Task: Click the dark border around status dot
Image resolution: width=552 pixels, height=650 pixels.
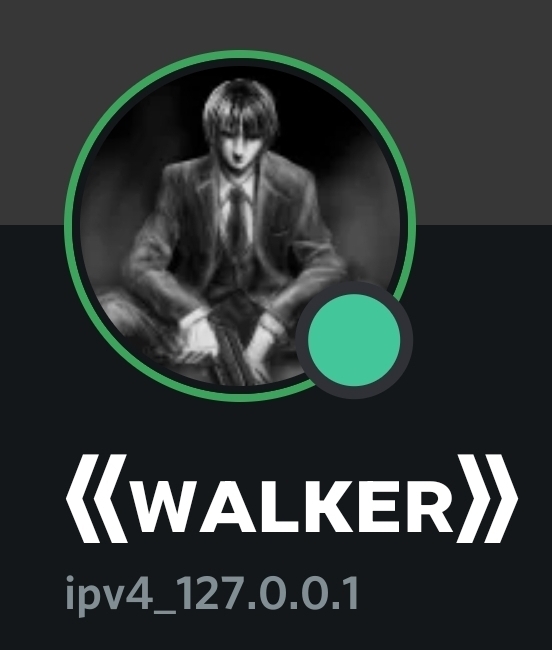Action: tap(354, 288)
